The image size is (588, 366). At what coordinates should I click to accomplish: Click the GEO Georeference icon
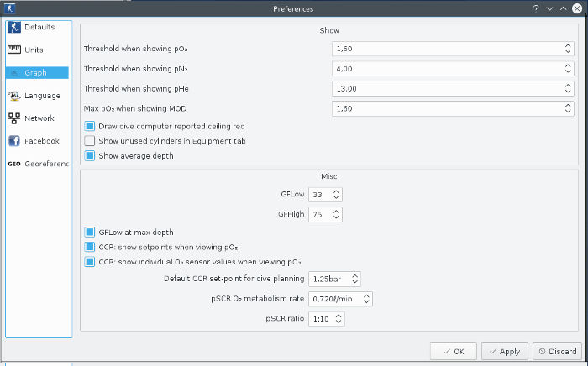click(14, 164)
